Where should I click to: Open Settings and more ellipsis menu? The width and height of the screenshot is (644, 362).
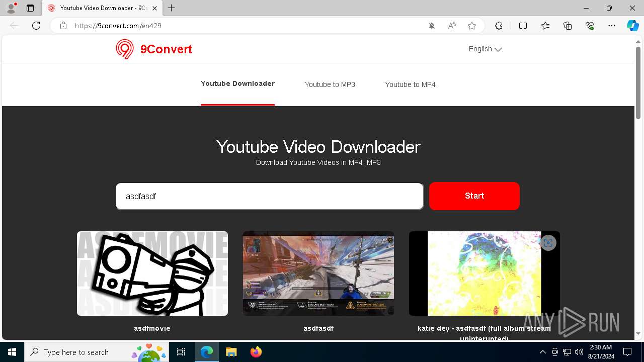(612, 26)
